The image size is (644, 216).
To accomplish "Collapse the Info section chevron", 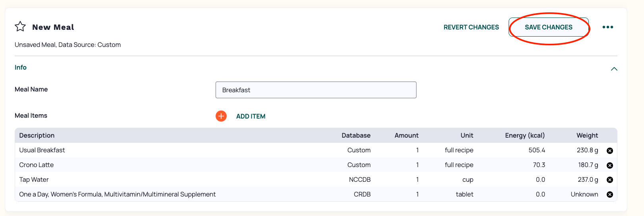I will pyautogui.click(x=614, y=69).
